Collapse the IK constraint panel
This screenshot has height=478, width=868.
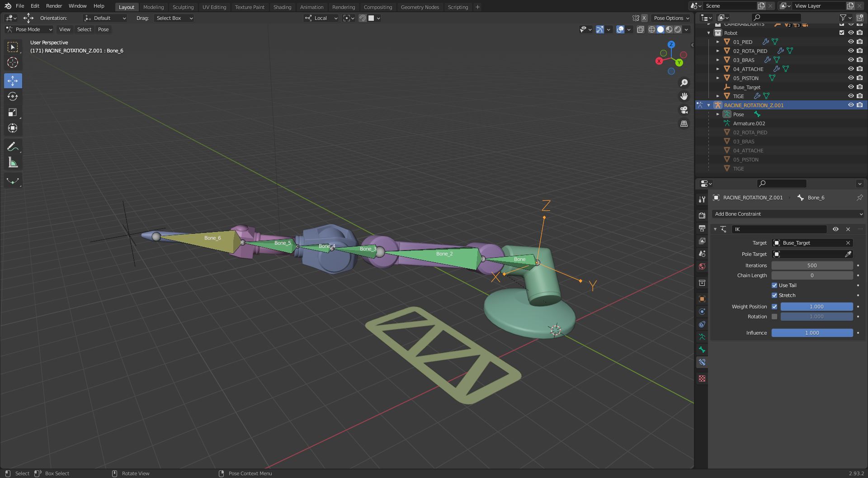pyautogui.click(x=715, y=229)
